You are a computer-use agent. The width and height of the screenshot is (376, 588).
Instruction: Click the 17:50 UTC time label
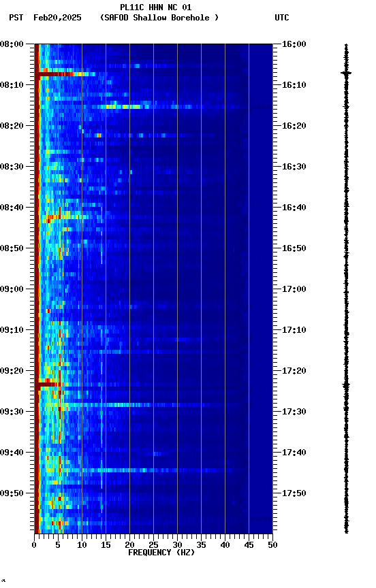point(294,494)
